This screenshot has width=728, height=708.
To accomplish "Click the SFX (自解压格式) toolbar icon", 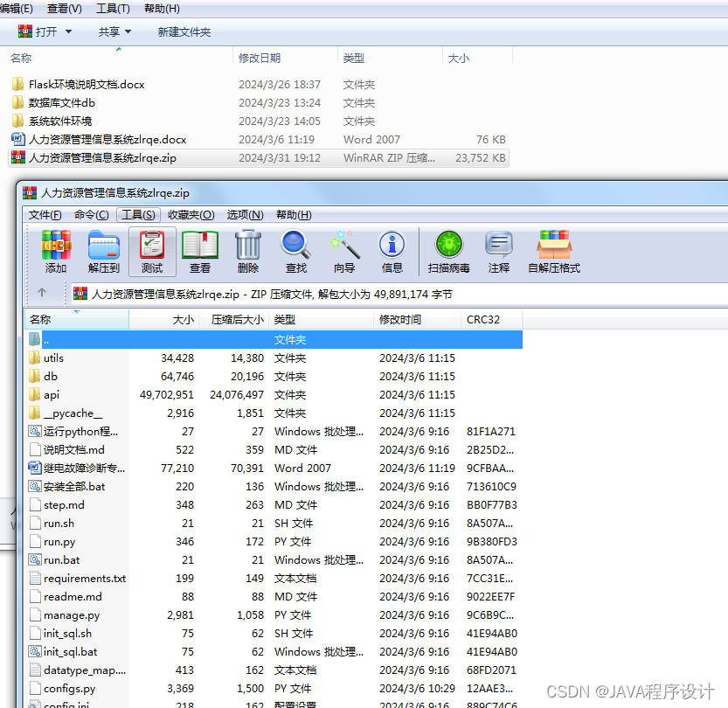I will (554, 245).
